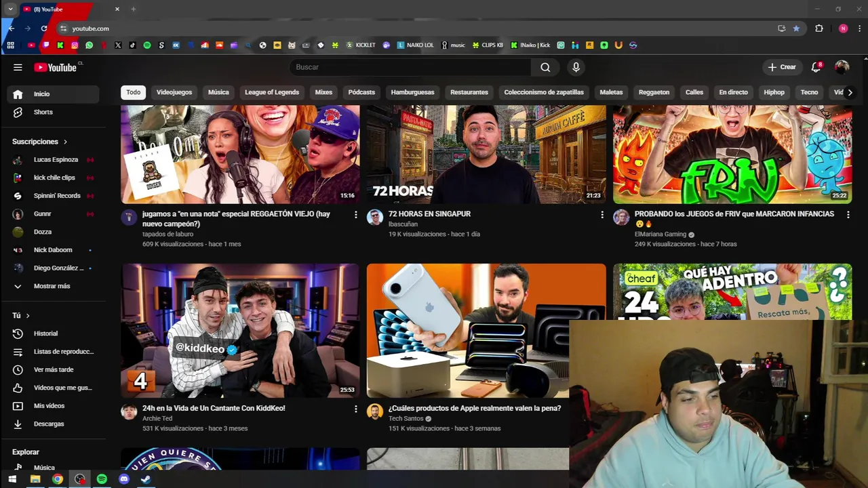Viewport: 868px width, 488px height.
Task: Open Mis videos in sidebar
Action: click(53, 405)
